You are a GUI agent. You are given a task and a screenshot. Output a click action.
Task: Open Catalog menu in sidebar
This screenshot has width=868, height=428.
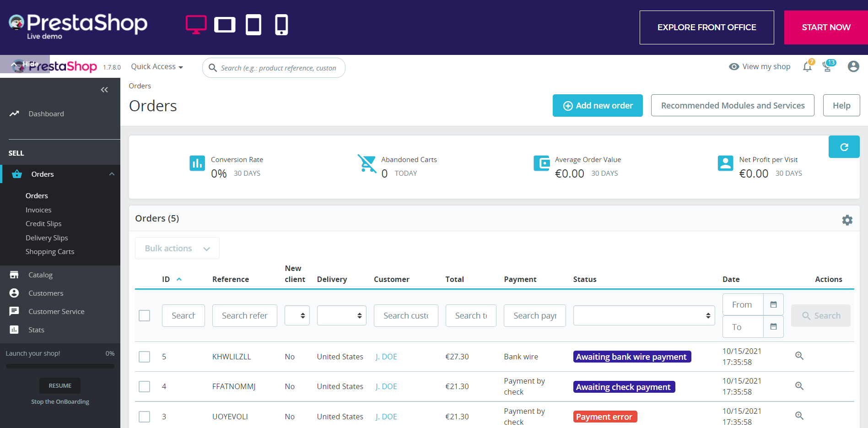tap(40, 275)
